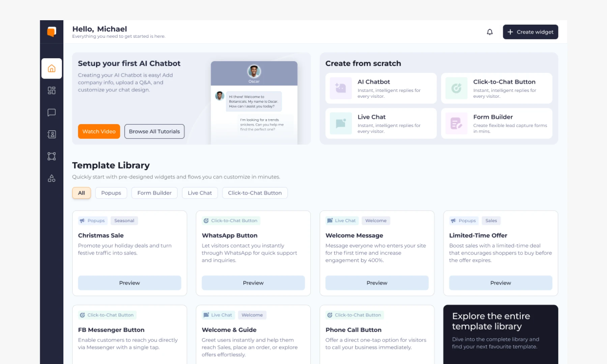The image size is (607, 364).
Task: Click the tag icon on FB Messenger Button card
Action: [82, 315]
